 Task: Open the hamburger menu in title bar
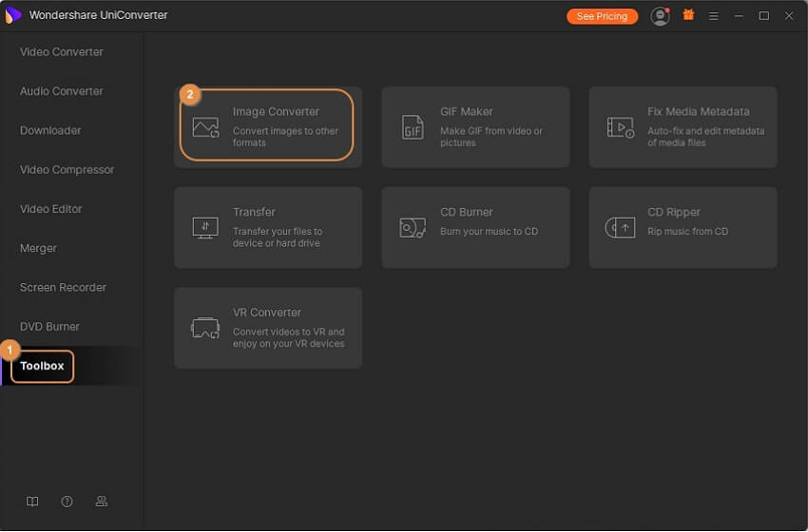pos(714,16)
